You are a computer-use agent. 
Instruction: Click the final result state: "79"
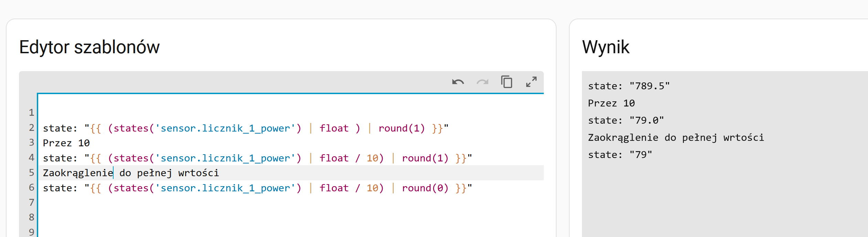point(620,155)
